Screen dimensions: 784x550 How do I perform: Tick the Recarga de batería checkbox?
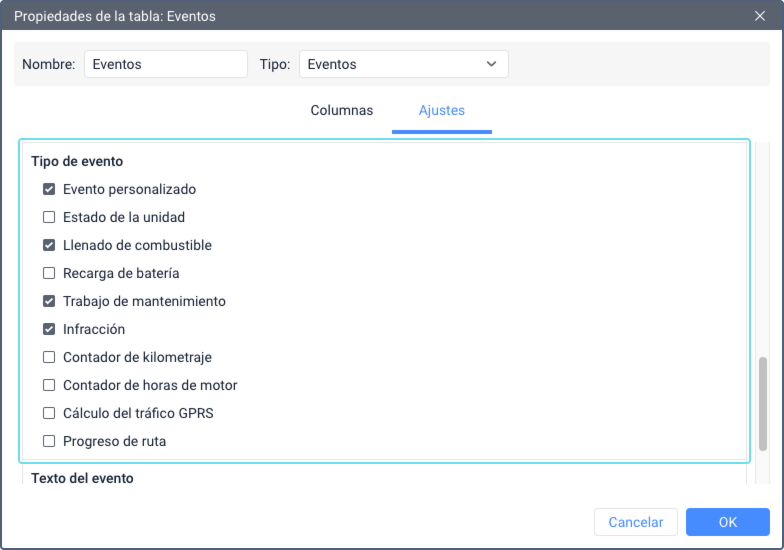tap(49, 273)
